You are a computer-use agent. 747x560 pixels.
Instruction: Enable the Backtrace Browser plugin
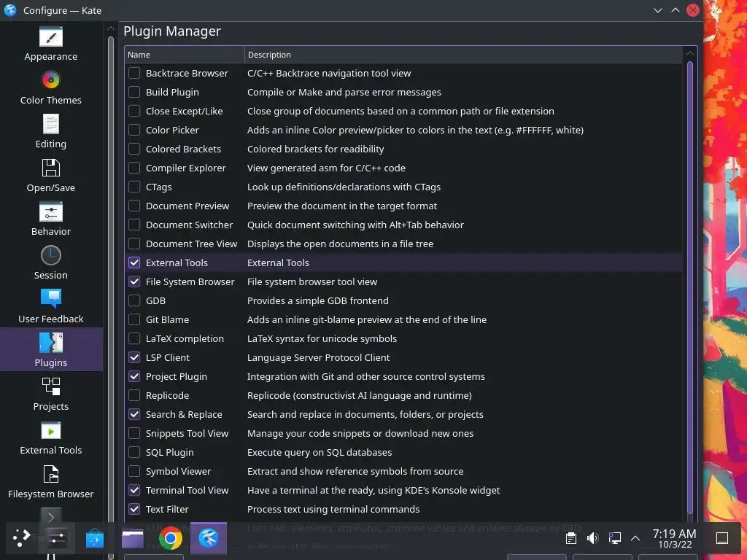click(134, 73)
